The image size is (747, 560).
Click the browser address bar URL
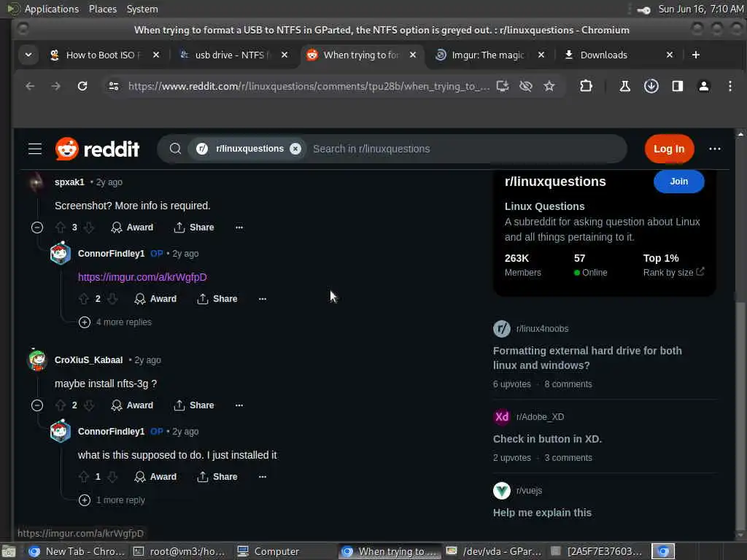point(309,86)
